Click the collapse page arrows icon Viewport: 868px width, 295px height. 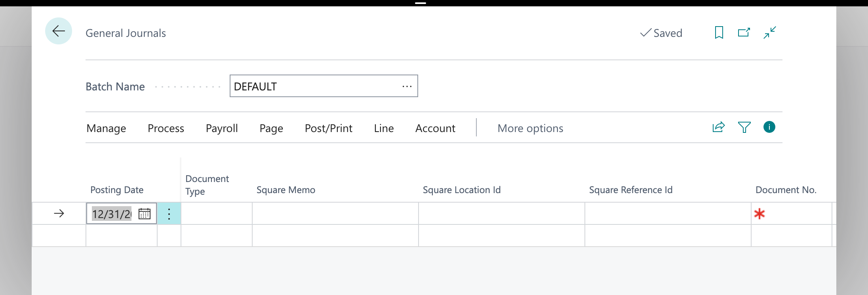tap(770, 33)
